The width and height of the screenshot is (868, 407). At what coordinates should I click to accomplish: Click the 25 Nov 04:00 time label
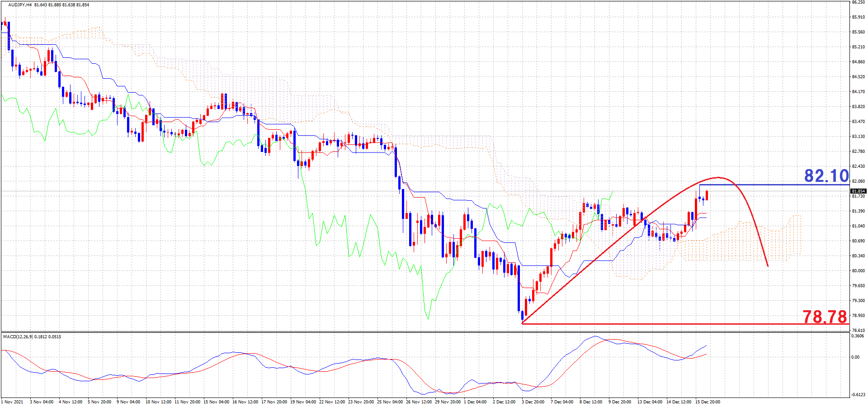click(x=390, y=402)
